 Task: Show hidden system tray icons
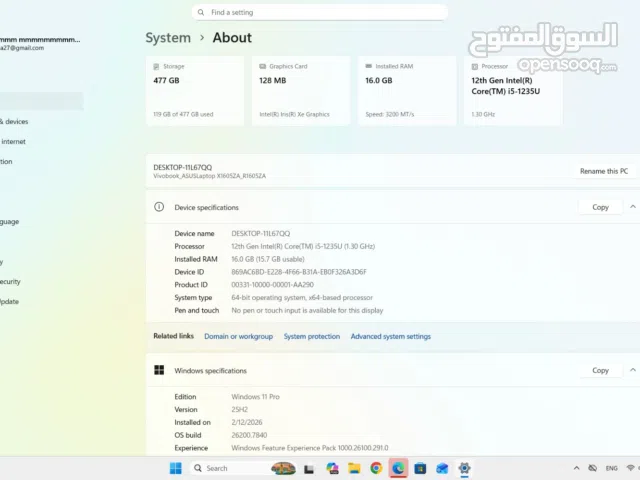tap(576, 468)
